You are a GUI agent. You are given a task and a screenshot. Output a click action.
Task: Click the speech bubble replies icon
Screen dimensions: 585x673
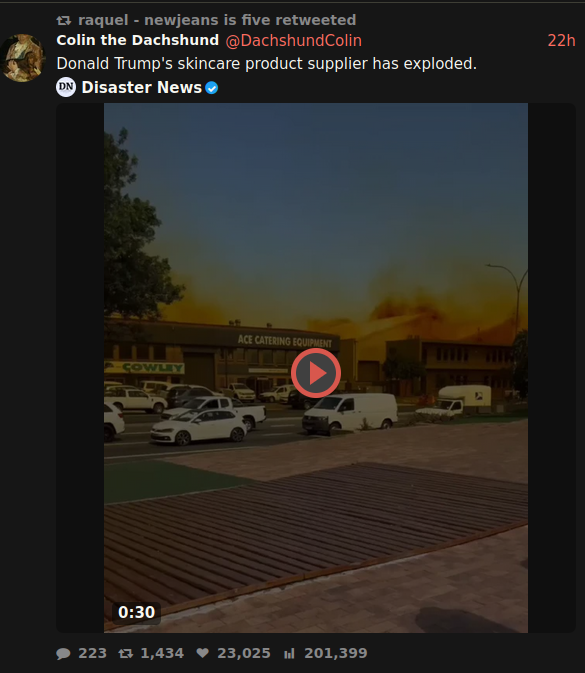tap(63, 653)
